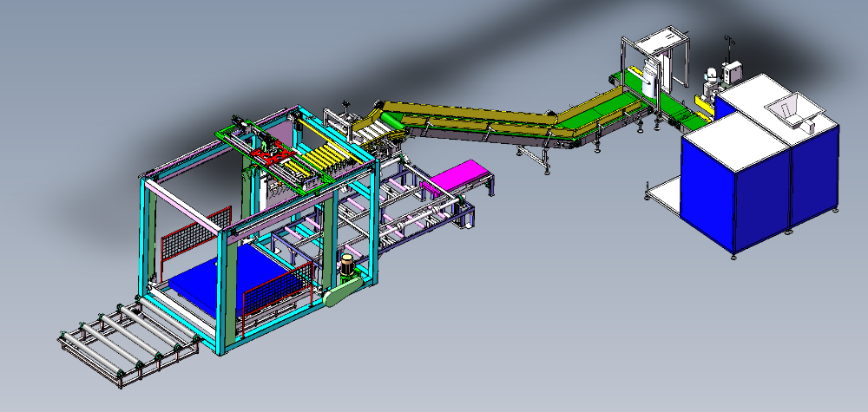Select the rear red mesh safety guard
The height and width of the screenshot is (412, 868).
click(196, 234)
